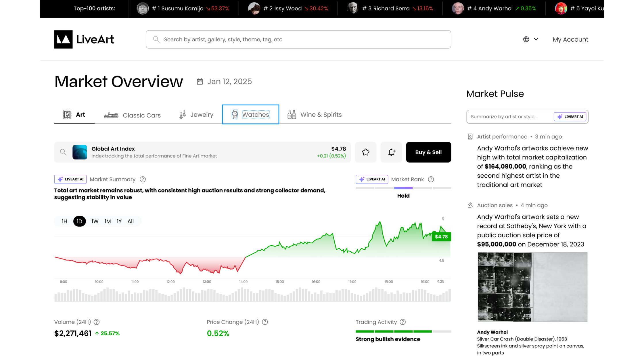Select the 1H chart range
The image size is (644, 362).
point(64,221)
